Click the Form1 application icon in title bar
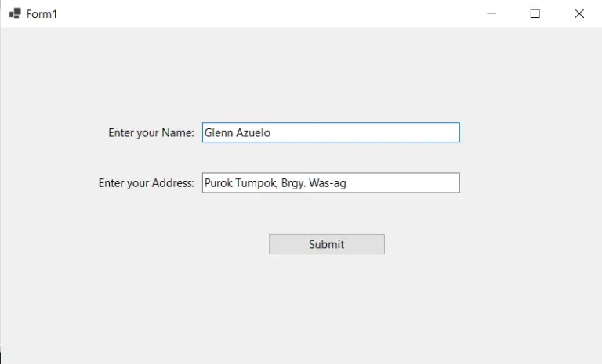The width and height of the screenshot is (602, 364). click(14, 13)
